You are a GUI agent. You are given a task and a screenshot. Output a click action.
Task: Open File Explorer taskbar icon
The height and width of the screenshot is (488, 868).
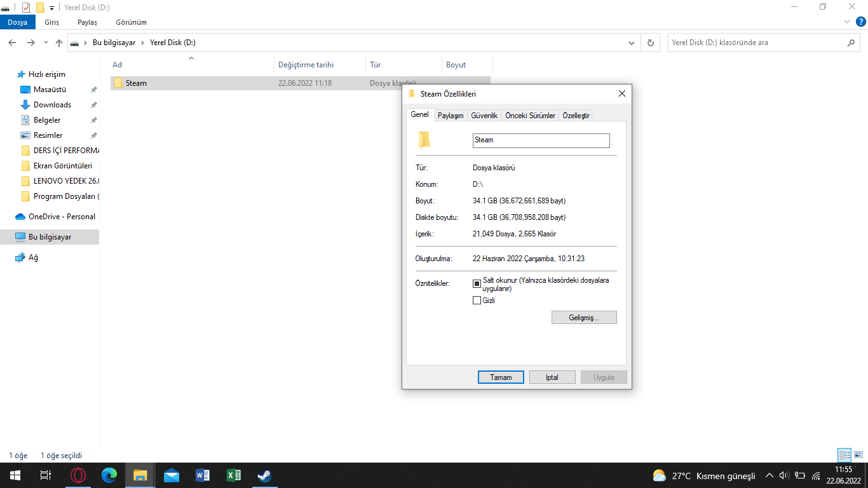coord(140,475)
